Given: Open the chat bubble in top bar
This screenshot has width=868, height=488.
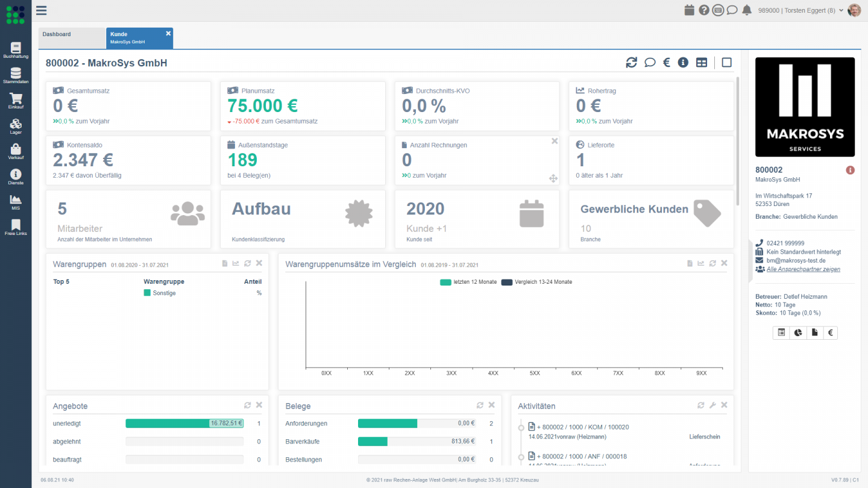Looking at the screenshot, I should point(732,10).
